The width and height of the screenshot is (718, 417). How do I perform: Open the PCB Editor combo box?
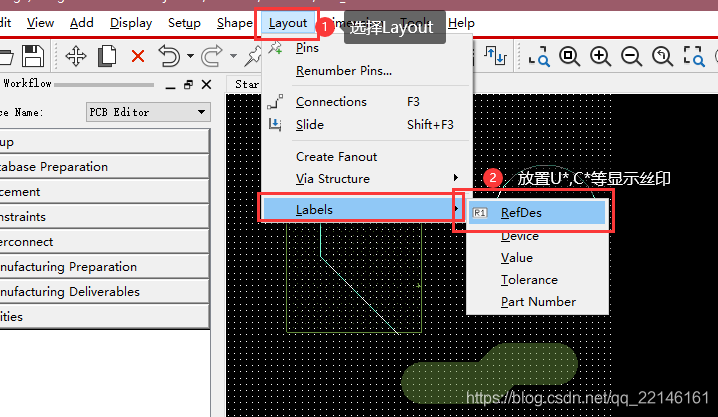tap(147, 112)
